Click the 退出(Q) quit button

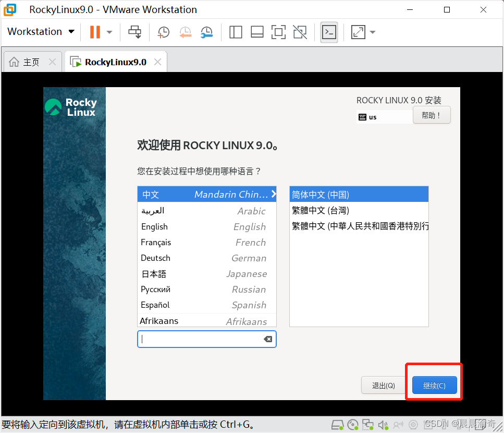(383, 386)
